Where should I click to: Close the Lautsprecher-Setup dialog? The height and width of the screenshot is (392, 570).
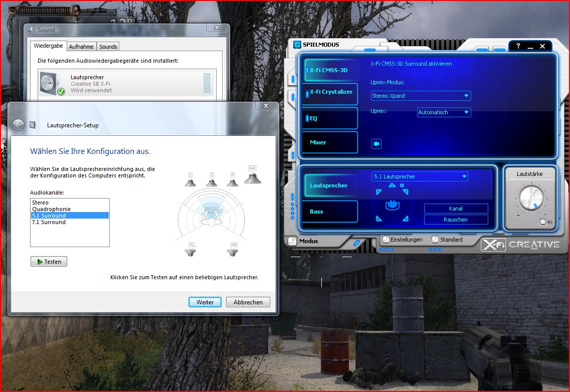(266, 106)
